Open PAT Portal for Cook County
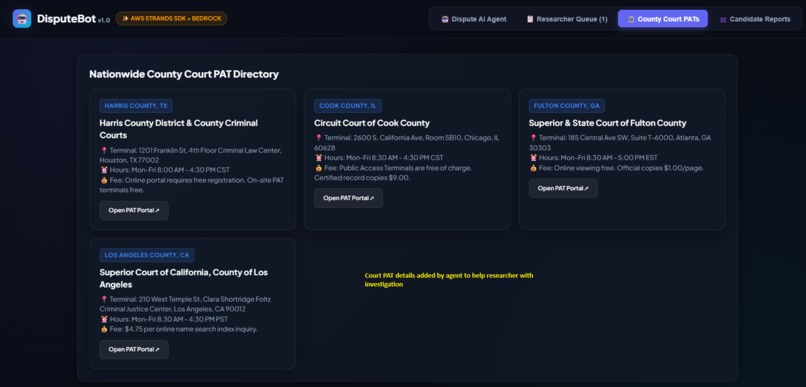This screenshot has height=387, width=806. click(x=348, y=198)
